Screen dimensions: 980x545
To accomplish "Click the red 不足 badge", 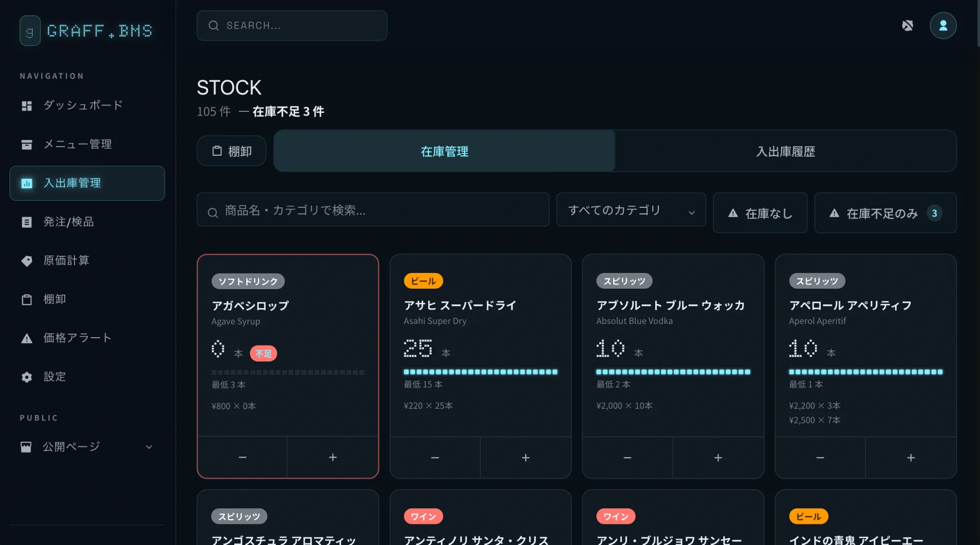I will 264,353.
